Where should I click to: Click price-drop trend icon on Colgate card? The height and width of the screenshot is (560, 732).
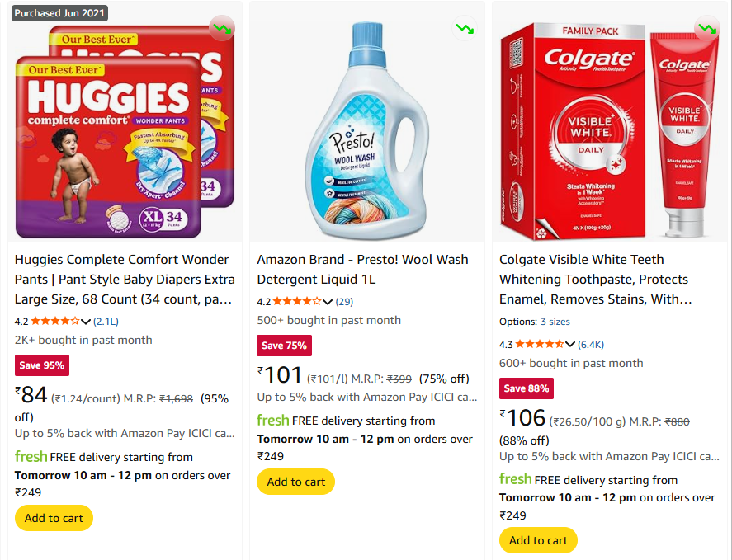click(707, 29)
